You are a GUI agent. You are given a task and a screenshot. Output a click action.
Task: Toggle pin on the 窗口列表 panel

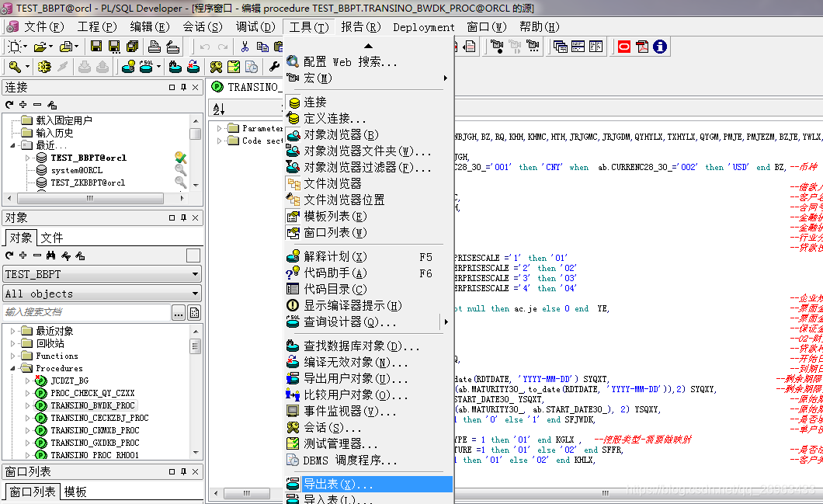[183, 471]
